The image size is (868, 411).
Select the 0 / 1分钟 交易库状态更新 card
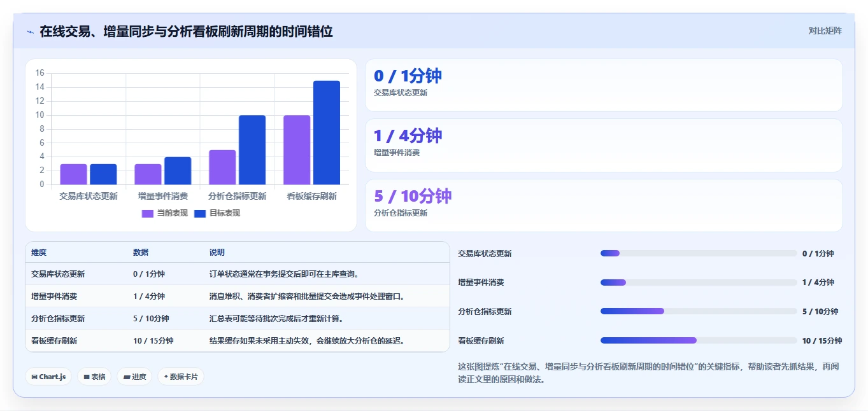[x=604, y=85]
